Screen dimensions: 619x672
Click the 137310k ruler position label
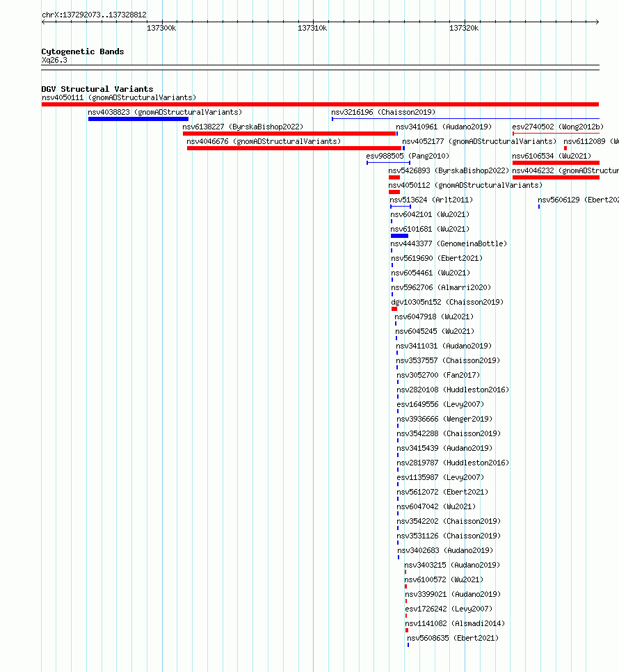[x=312, y=28]
